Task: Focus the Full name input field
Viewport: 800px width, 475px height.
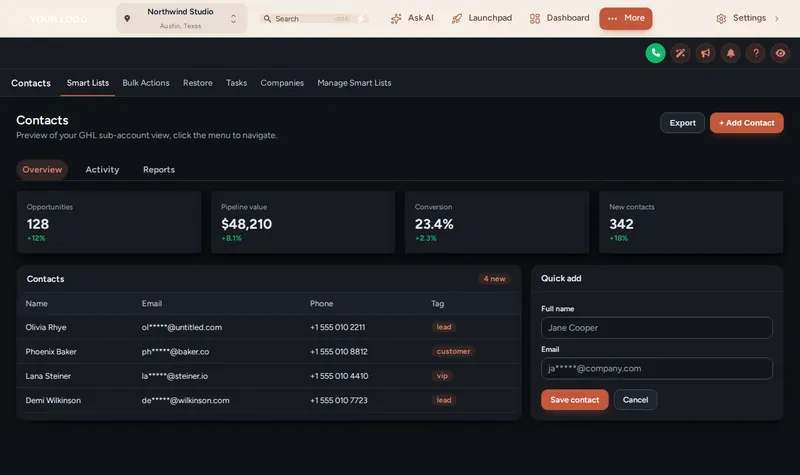Action: [657, 328]
